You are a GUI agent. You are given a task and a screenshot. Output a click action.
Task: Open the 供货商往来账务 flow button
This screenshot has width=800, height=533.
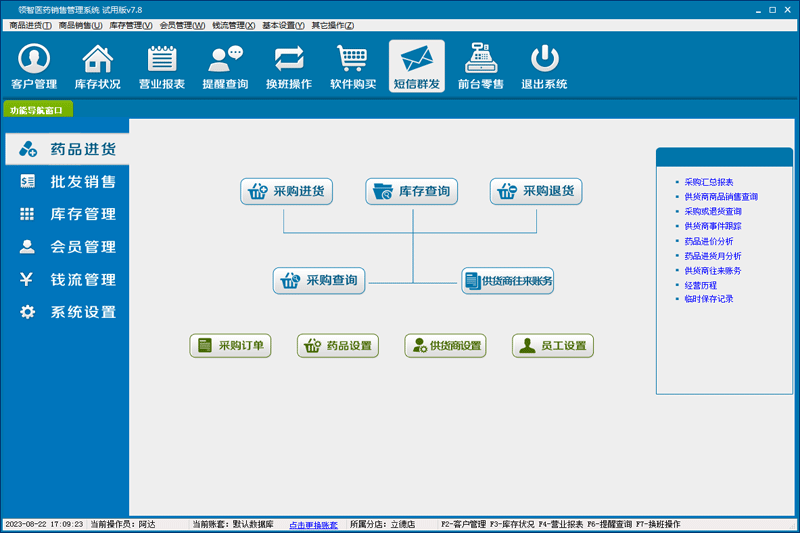click(x=508, y=281)
